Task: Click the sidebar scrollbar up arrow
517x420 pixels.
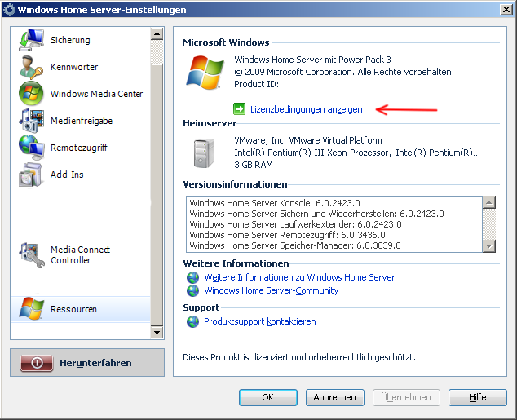Action: [157, 33]
